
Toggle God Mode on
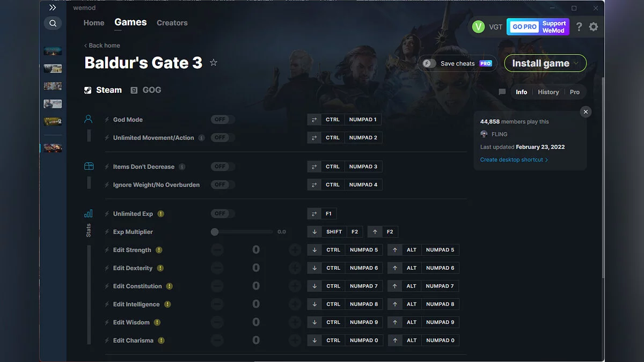tap(223, 120)
